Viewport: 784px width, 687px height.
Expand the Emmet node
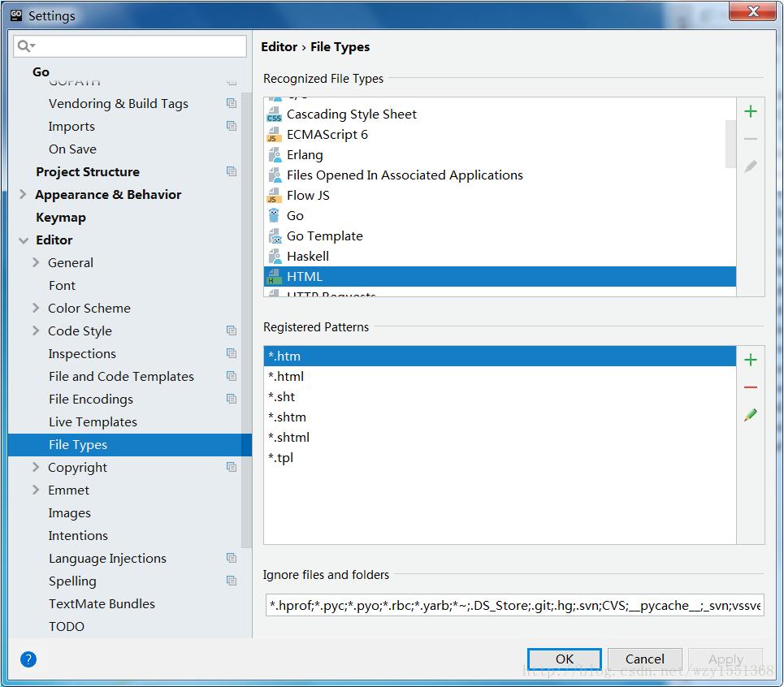pyautogui.click(x=36, y=490)
